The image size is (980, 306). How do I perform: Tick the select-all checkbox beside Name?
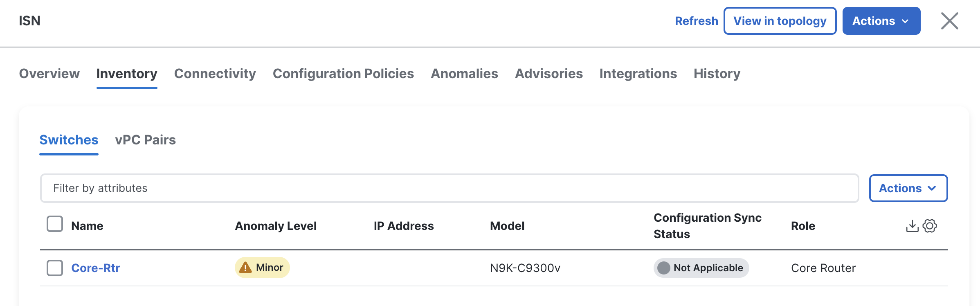tap(55, 224)
